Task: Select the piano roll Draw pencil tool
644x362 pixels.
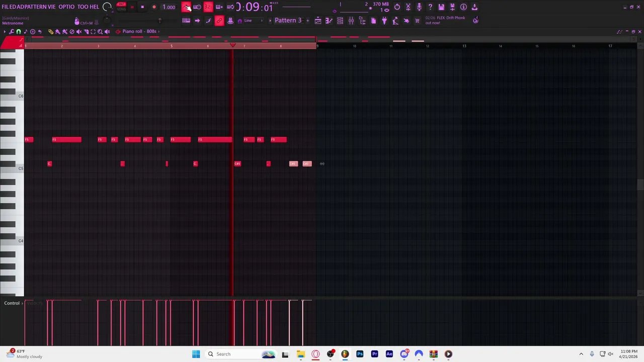Action: [51, 31]
